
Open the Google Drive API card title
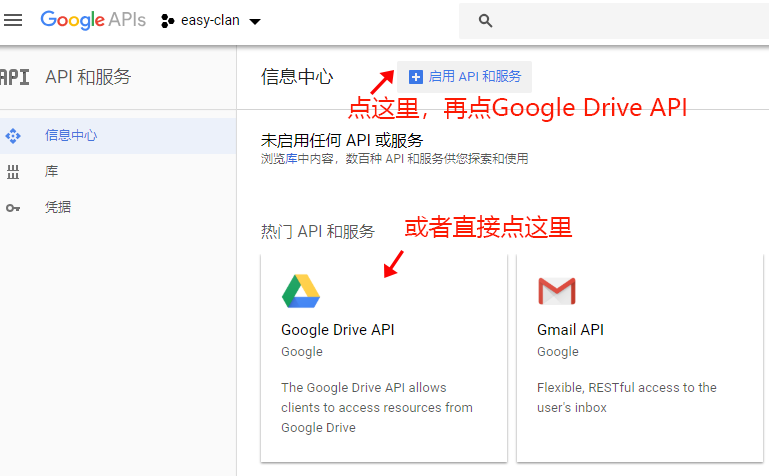point(338,330)
